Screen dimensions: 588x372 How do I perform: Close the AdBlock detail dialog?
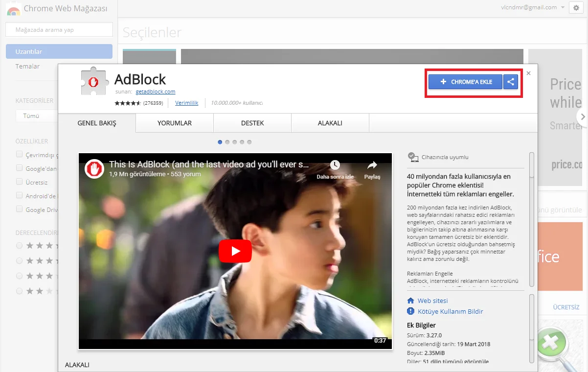tap(528, 73)
